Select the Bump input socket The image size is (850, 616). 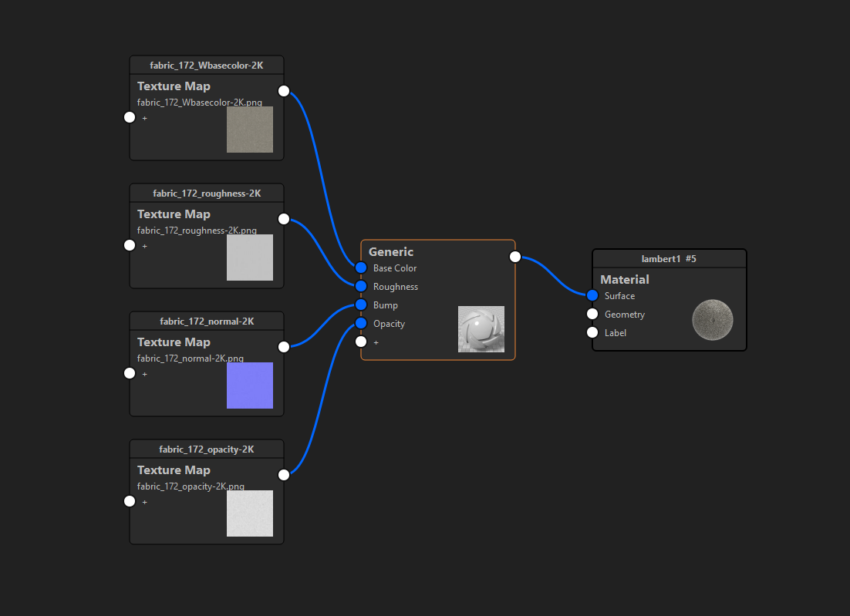[x=361, y=305]
